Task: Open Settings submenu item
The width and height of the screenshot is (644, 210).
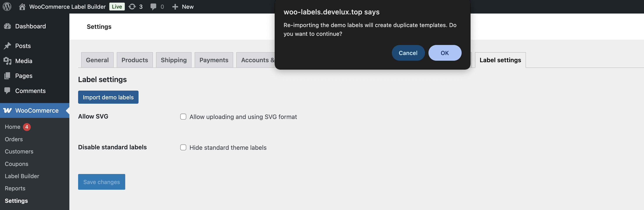Action: [x=16, y=201]
